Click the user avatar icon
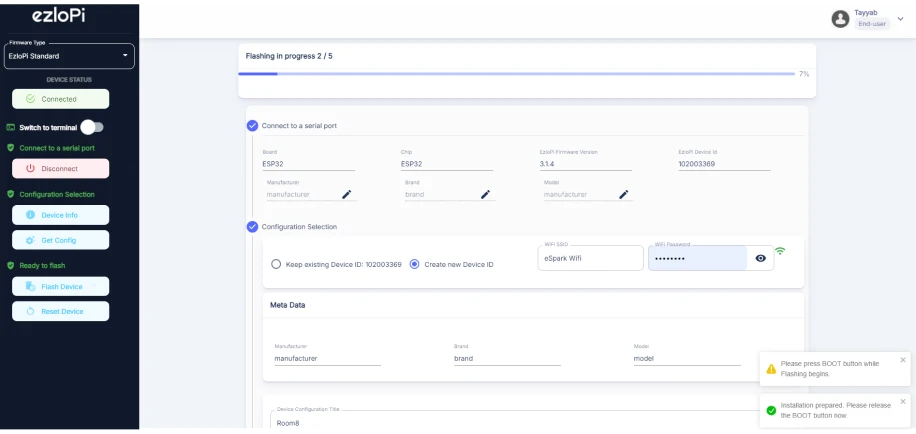Screen dimensions: 916x434 tap(840, 18)
